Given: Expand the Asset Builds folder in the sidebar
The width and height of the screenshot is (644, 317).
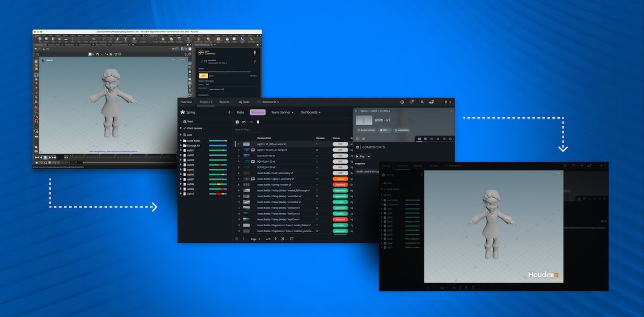Looking at the screenshot, I should (x=181, y=141).
